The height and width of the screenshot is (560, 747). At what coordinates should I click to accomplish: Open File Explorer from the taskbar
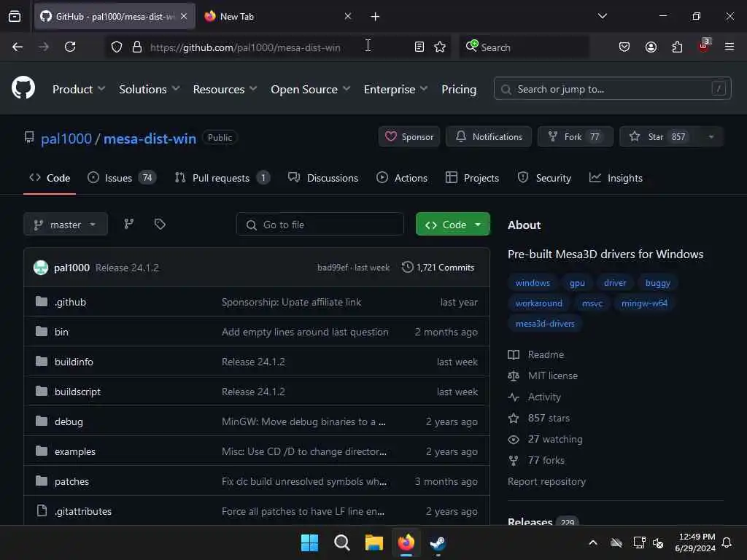click(x=374, y=542)
